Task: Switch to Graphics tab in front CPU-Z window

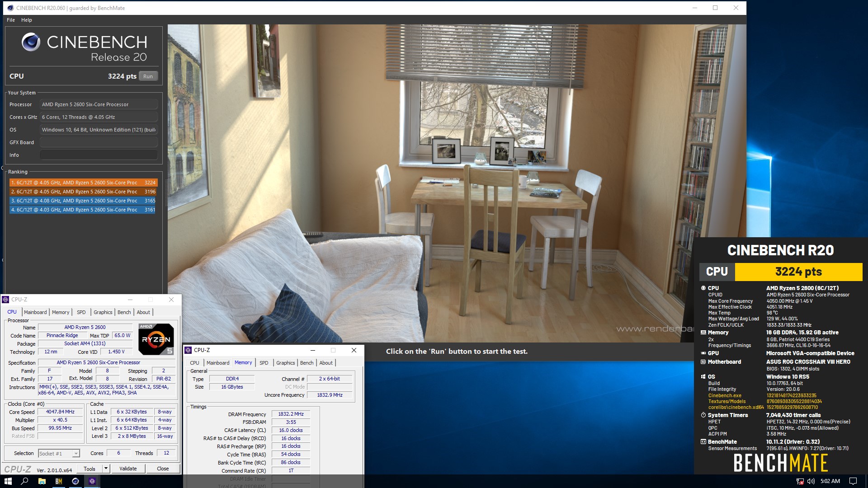Action: [x=286, y=363]
